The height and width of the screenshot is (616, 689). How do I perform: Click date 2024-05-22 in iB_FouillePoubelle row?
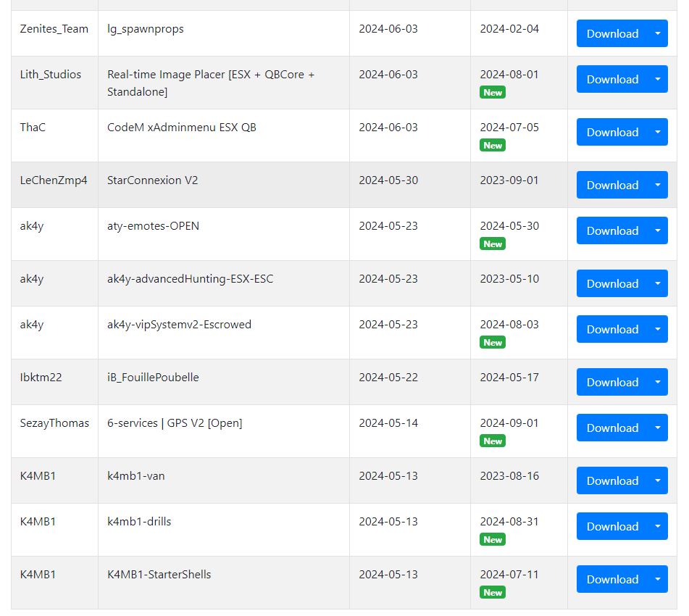tap(388, 378)
